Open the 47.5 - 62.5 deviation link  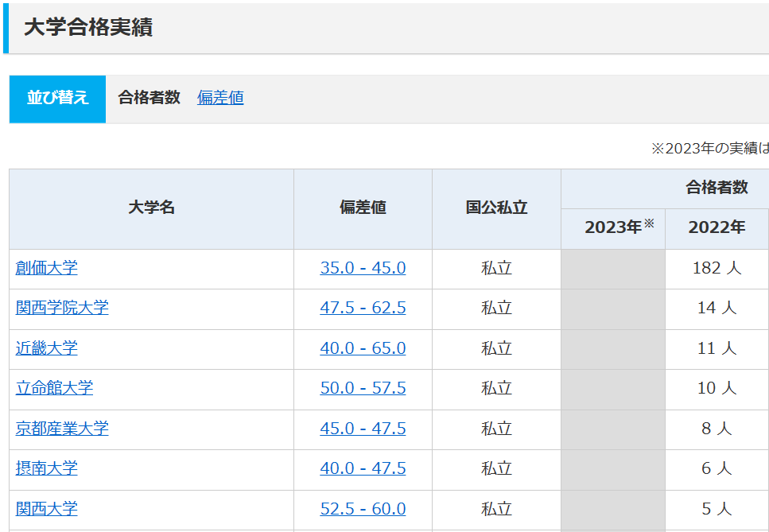(363, 308)
